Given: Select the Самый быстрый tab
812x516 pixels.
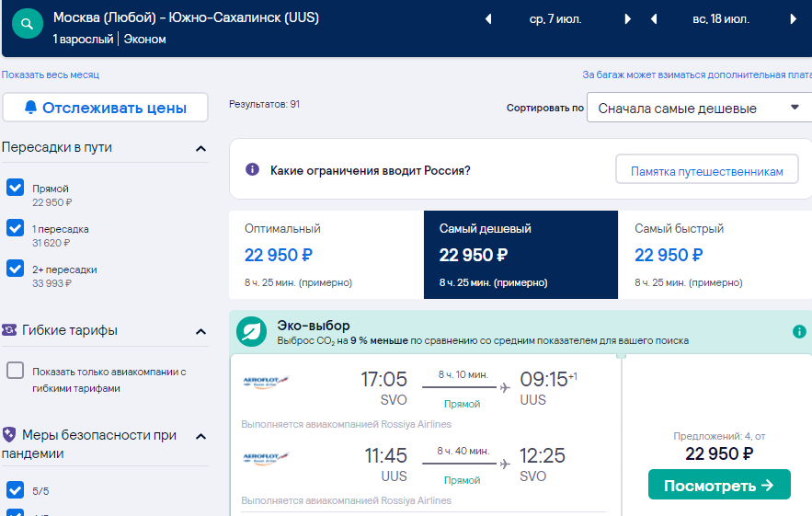Looking at the screenshot, I should coord(715,255).
